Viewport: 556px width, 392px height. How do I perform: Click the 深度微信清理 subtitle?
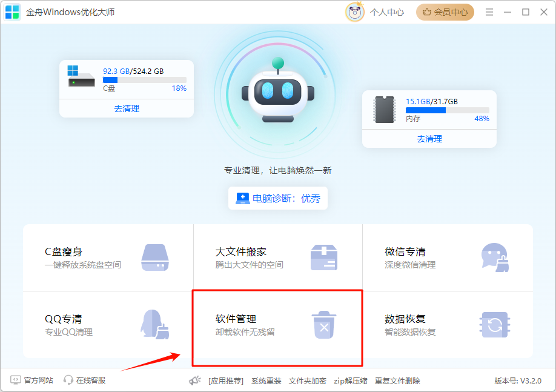[x=410, y=265]
